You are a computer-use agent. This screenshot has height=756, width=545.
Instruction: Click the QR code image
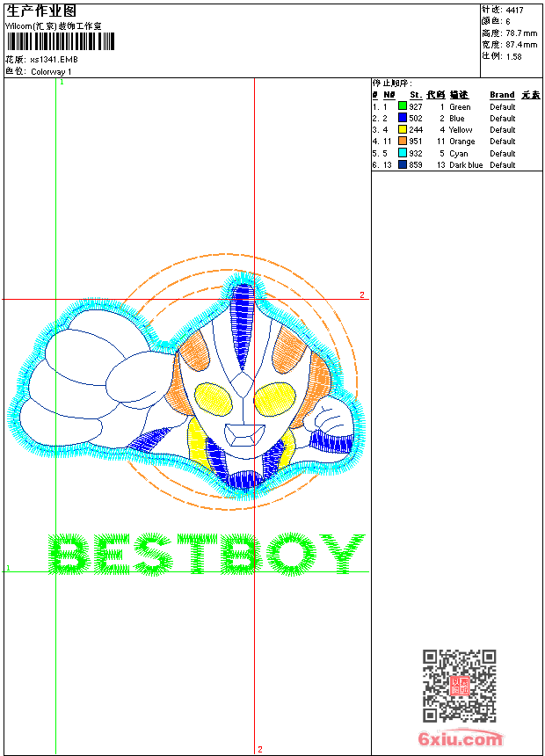pyautogui.click(x=459, y=685)
